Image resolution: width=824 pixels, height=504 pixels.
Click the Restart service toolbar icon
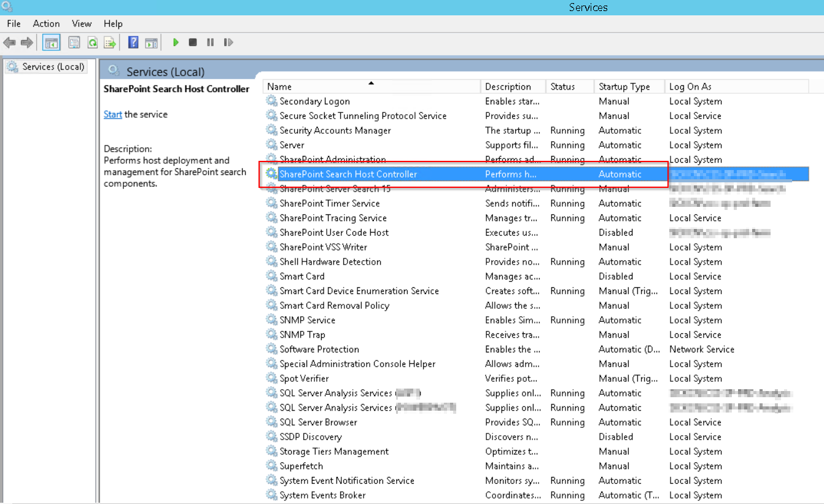pos(228,42)
